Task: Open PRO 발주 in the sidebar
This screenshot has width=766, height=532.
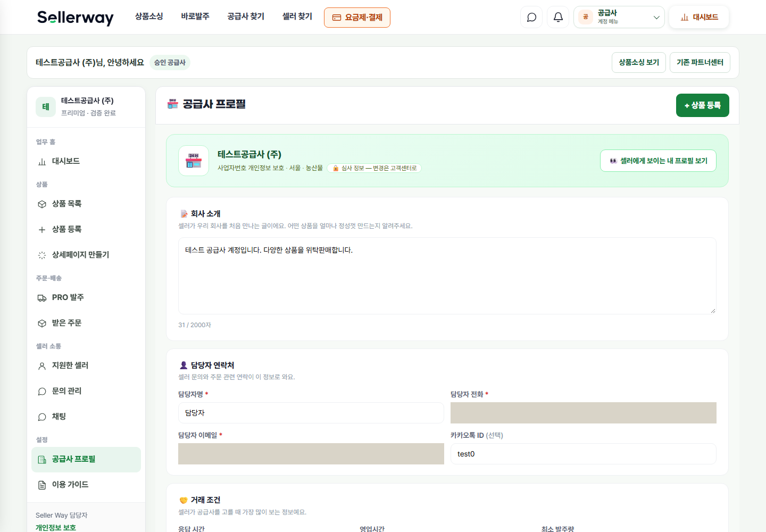Action: tap(86, 297)
